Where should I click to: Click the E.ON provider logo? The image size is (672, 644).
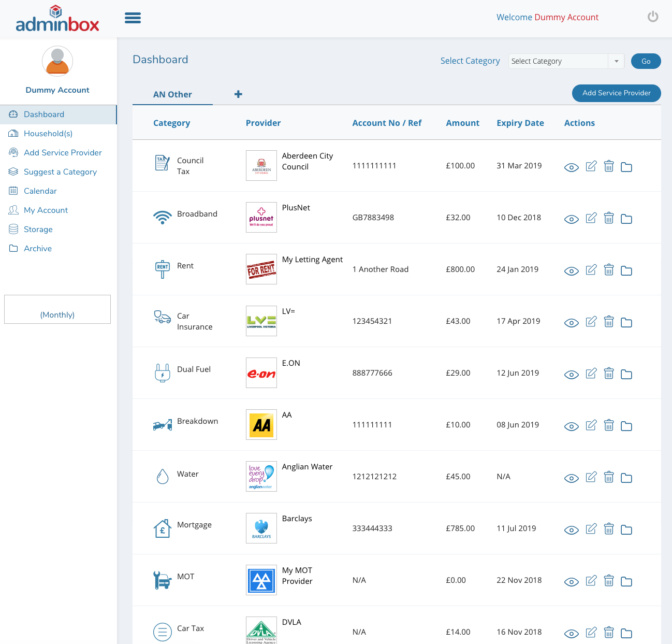[261, 373]
